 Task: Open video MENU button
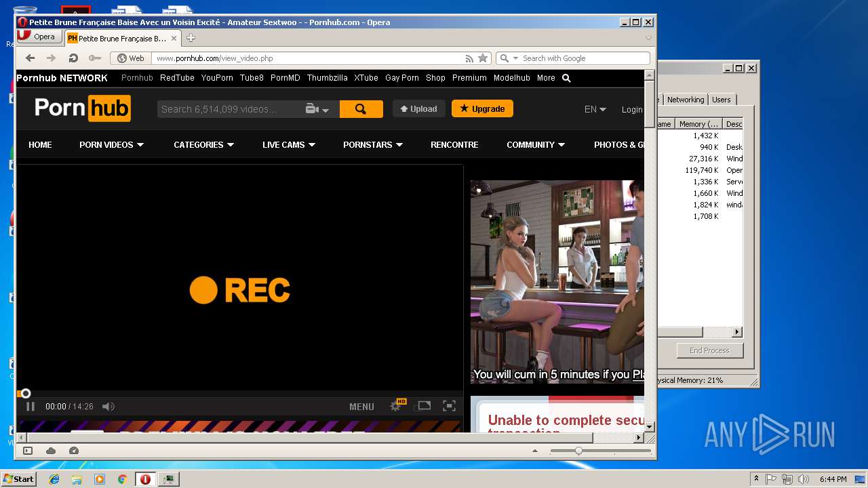pyautogui.click(x=361, y=407)
